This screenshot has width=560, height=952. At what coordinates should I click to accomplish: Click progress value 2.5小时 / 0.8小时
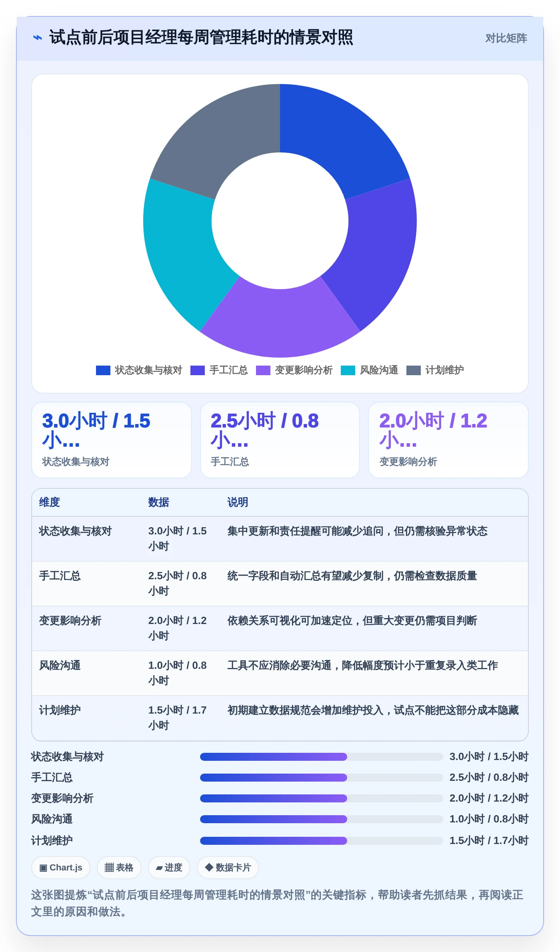(489, 778)
